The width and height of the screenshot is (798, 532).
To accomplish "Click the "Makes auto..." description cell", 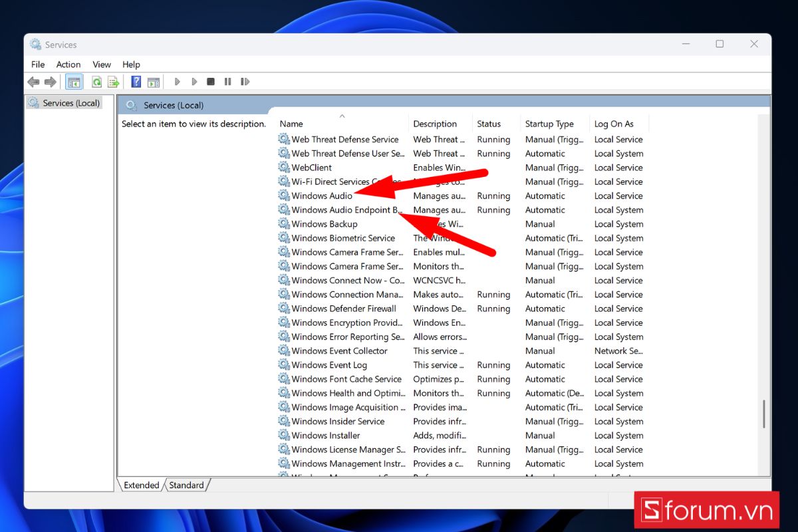I will [x=438, y=295].
